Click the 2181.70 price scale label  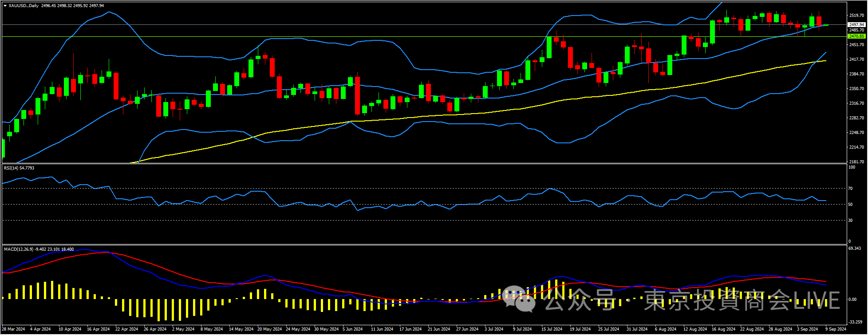click(856, 162)
